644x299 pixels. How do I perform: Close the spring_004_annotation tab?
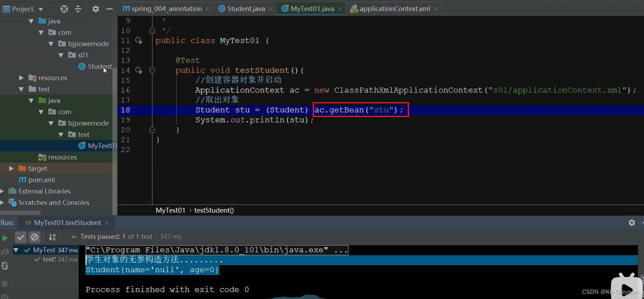pos(207,9)
